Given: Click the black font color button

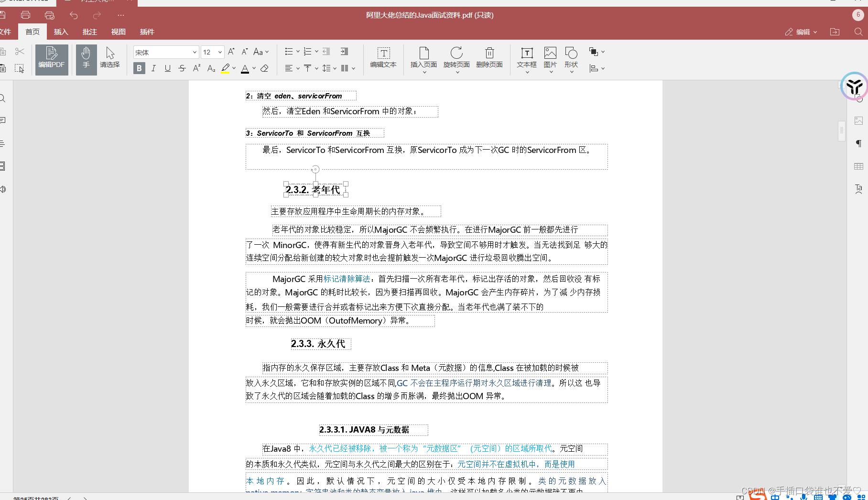Looking at the screenshot, I should click(245, 68).
